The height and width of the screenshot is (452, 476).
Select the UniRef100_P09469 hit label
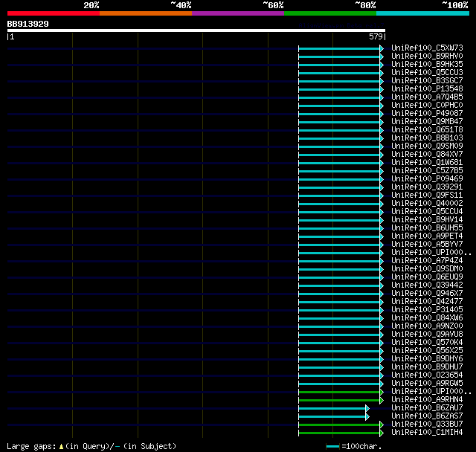[427, 179]
